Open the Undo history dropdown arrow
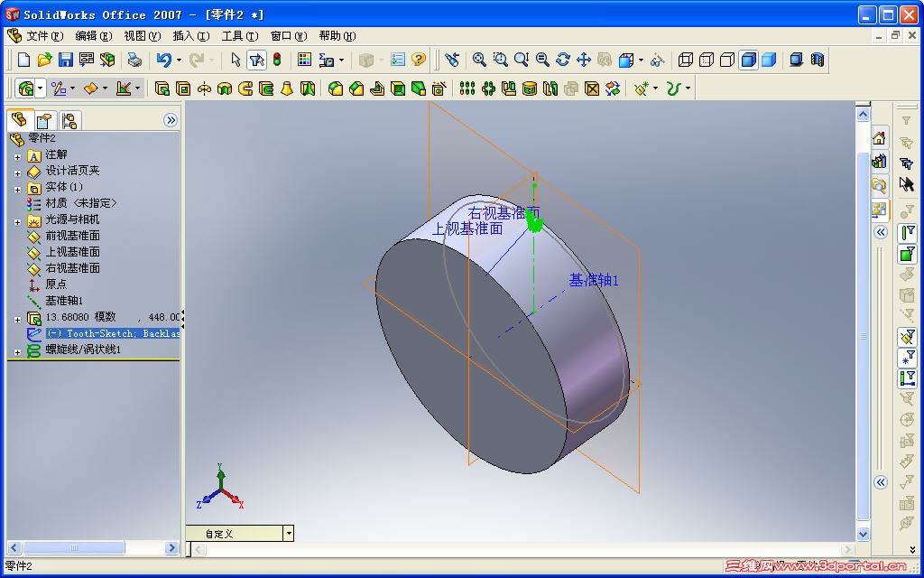This screenshot has width=924, height=578. tap(179, 60)
